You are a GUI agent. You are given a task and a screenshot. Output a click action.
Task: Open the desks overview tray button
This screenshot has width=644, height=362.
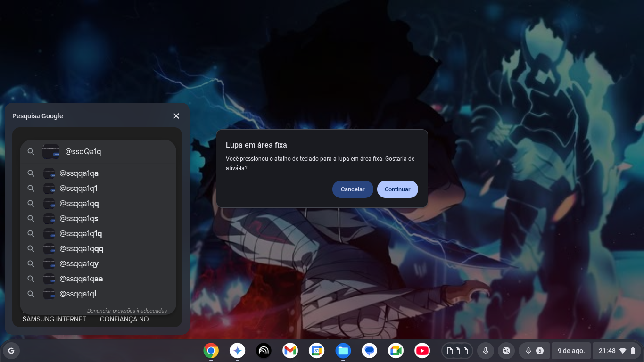457,351
